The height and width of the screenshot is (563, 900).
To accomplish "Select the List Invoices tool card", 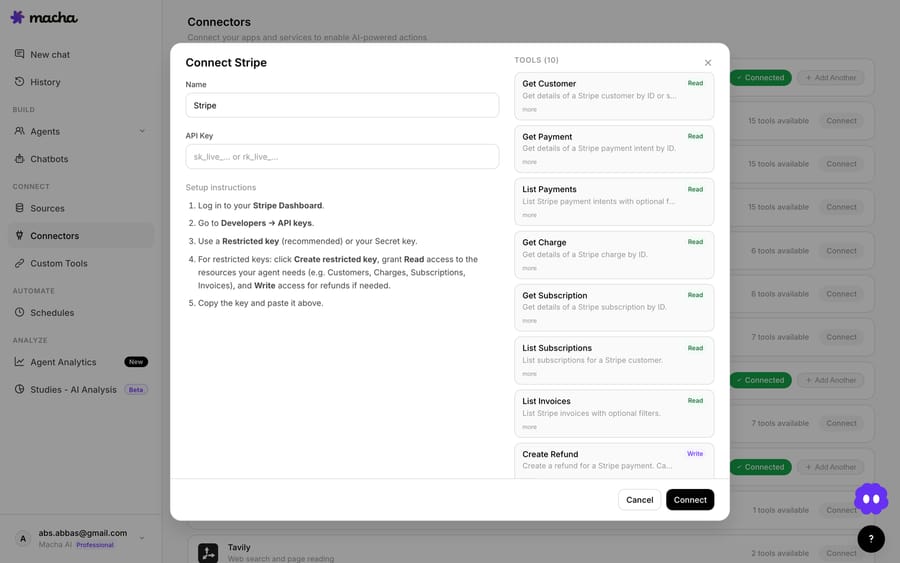I will tap(614, 414).
